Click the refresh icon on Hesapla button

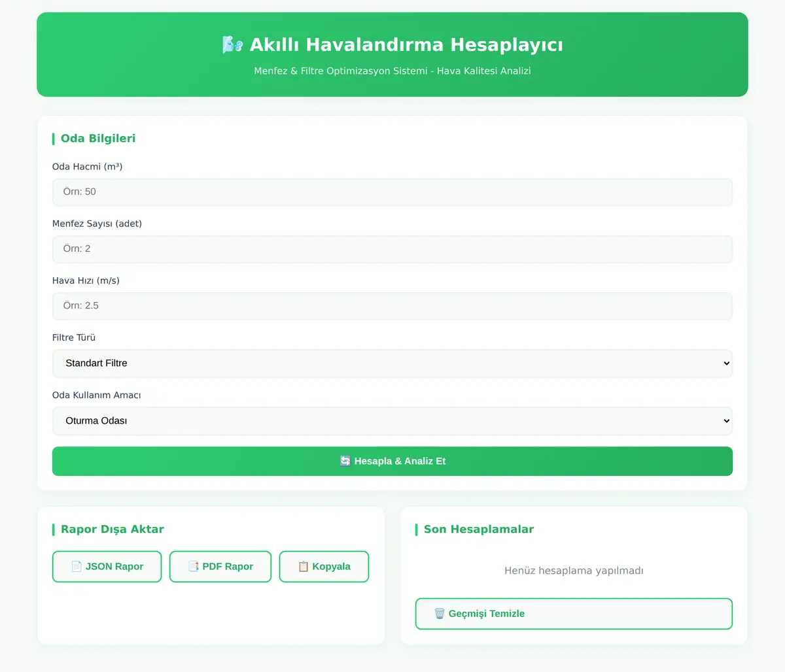(x=345, y=461)
